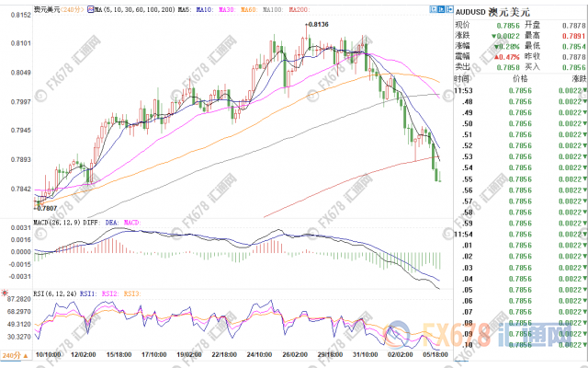Click the gray MA100 legend label
This screenshot has width=588, height=368.
273,9
